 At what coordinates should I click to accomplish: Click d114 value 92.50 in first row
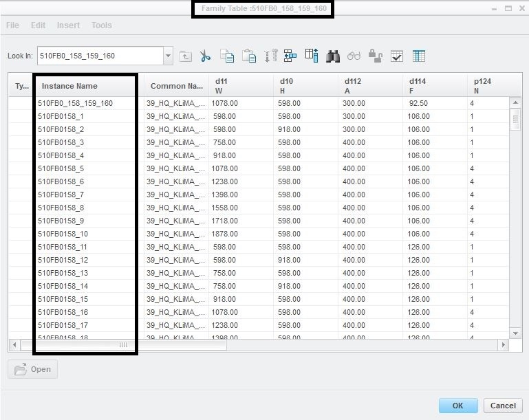pyautogui.click(x=418, y=103)
